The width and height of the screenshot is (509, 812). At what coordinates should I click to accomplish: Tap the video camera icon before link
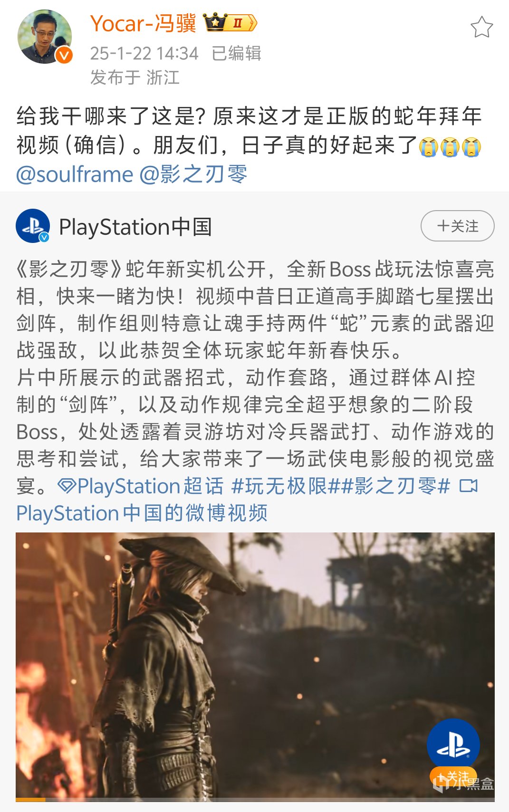click(x=469, y=486)
